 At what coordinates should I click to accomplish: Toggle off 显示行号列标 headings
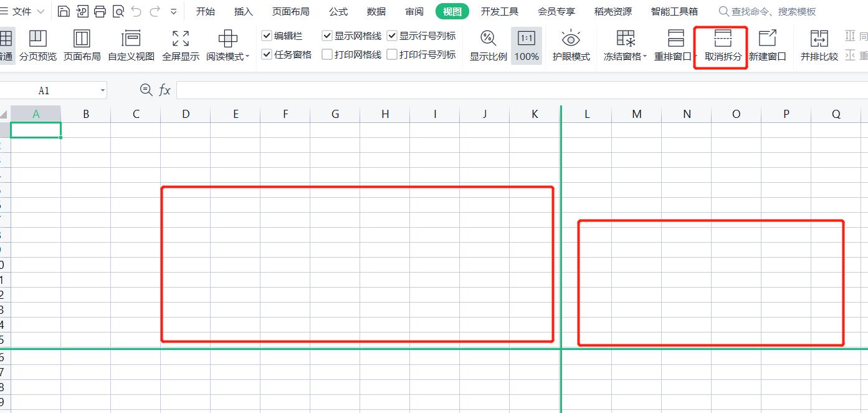(392, 36)
